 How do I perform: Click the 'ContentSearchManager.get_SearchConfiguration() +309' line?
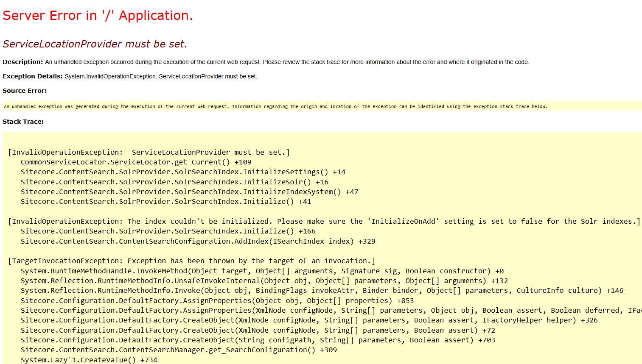click(x=179, y=350)
